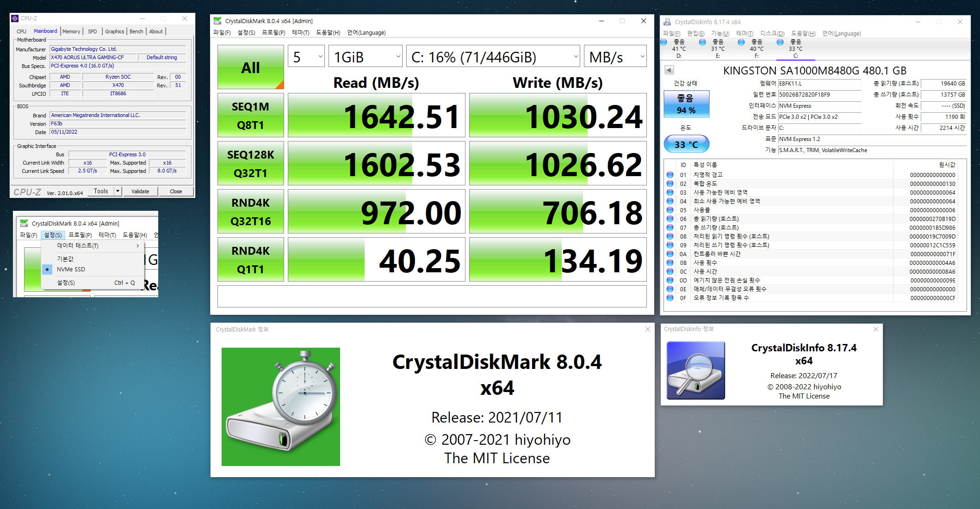
Task: Run the SEQ1M Q8T1 test button
Action: pyautogui.click(x=251, y=116)
